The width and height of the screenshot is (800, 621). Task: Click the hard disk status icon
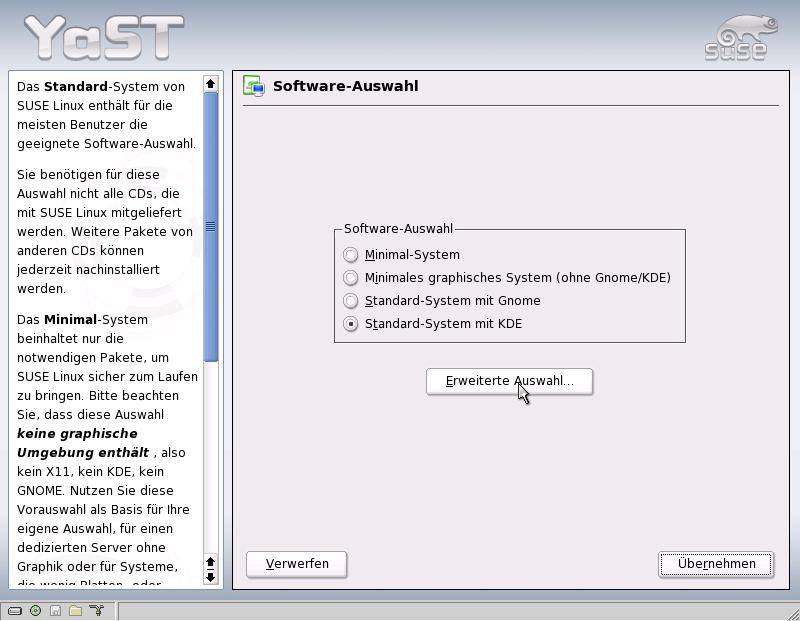click(15, 610)
